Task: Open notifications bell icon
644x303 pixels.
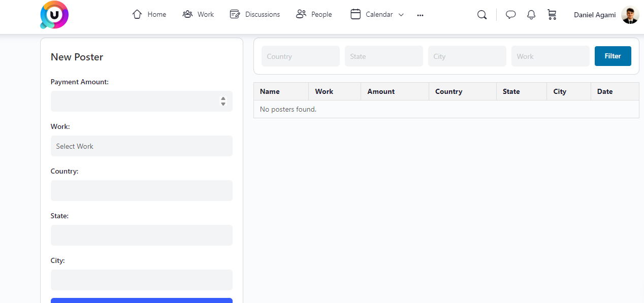Action: (x=531, y=15)
